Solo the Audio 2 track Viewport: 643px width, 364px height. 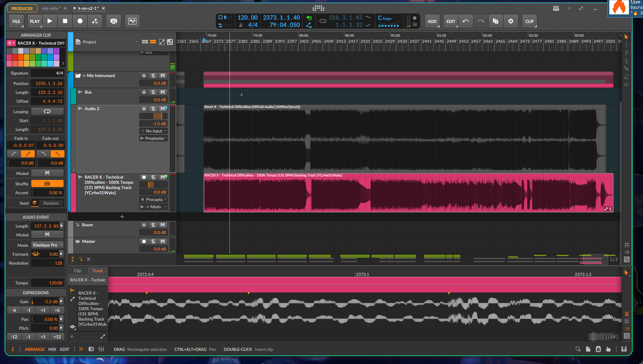click(153, 109)
